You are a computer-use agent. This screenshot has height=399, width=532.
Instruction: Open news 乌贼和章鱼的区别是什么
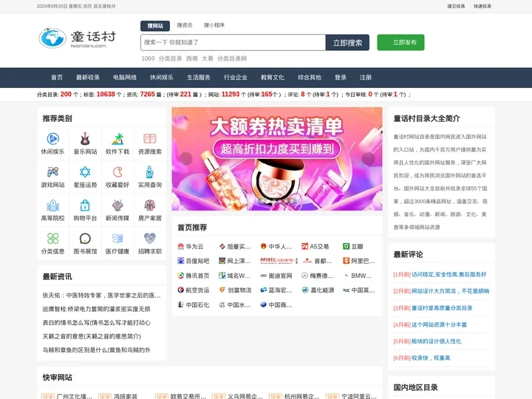(x=96, y=349)
